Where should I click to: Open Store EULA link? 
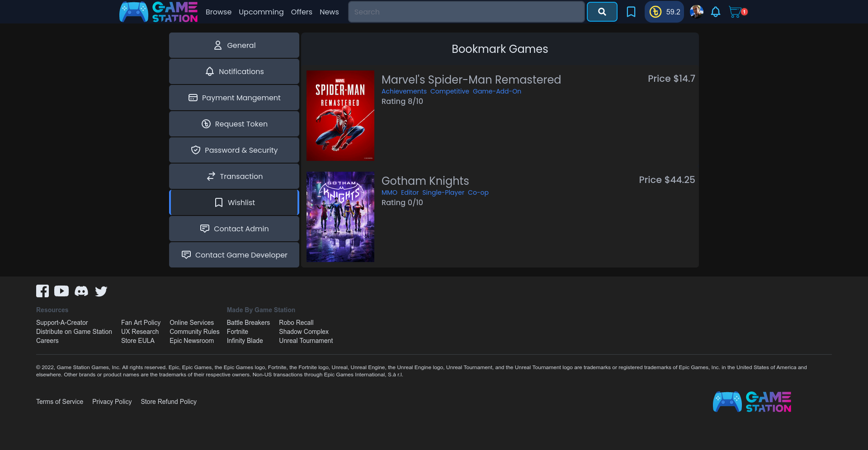click(138, 341)
